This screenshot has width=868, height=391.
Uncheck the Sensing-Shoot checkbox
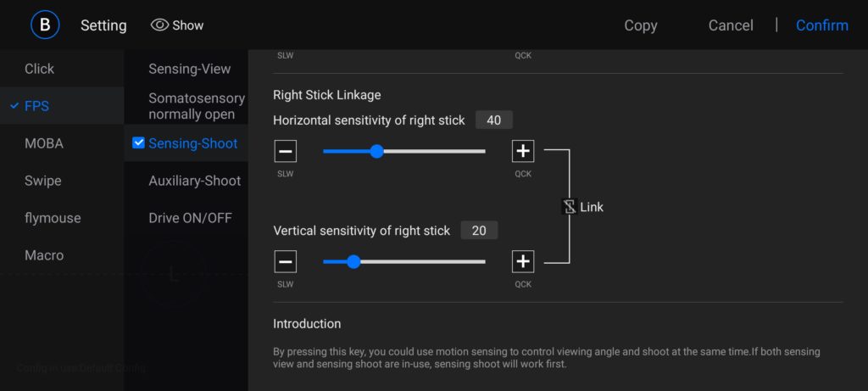click(x=139, y=143)
